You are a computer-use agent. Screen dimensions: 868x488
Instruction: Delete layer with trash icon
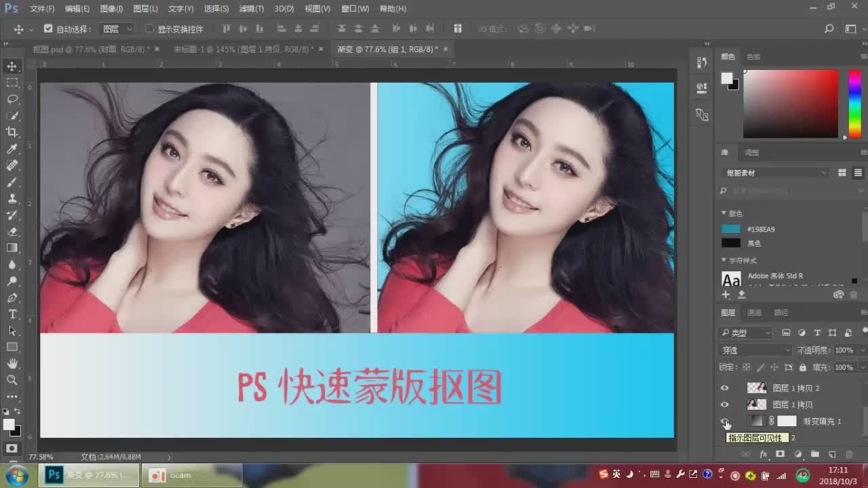[850, 454]
